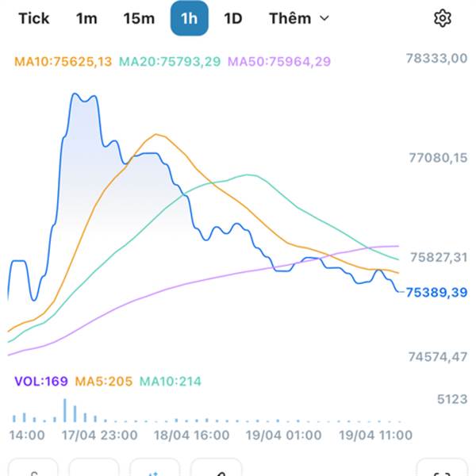The width and height of the screenshot is (476, 476).
Task: Tap the fourth bottom toolbar button
Action: pos(216,469)
